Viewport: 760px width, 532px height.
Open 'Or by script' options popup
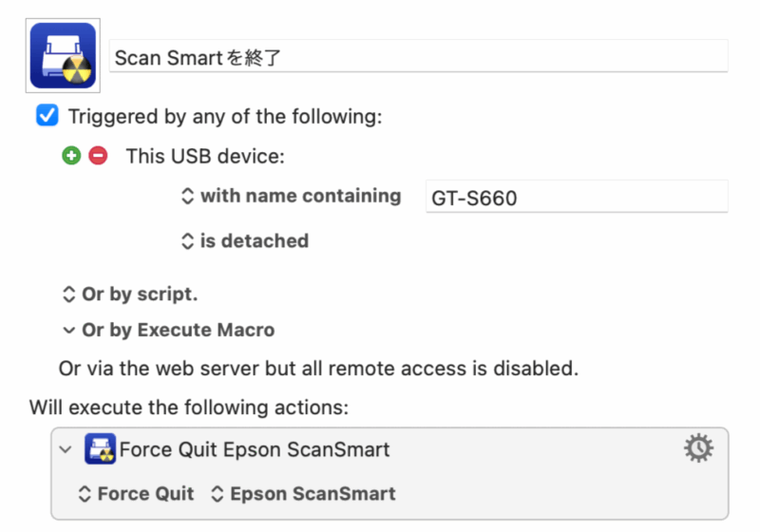[130, 294]
